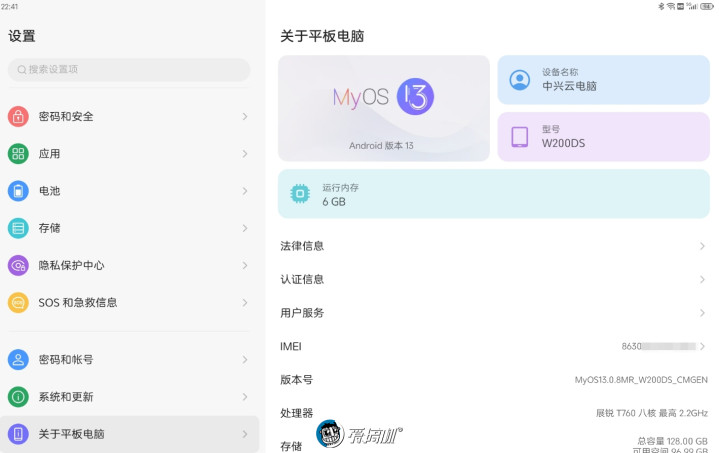Tap the MyOS Android 版本 13 banner

[x=383, y=108]
